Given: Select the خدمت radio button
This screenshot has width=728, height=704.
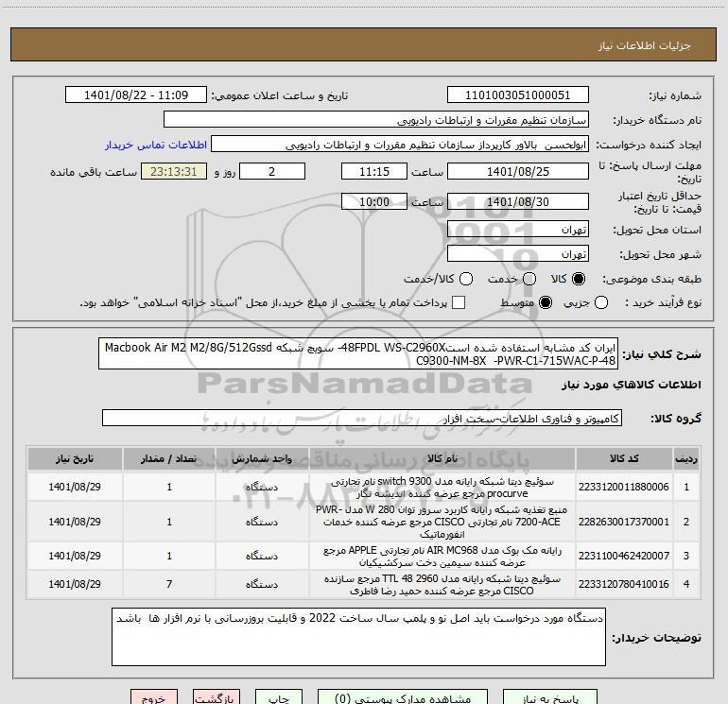Looking at the screenshot, I should (529, 279).
